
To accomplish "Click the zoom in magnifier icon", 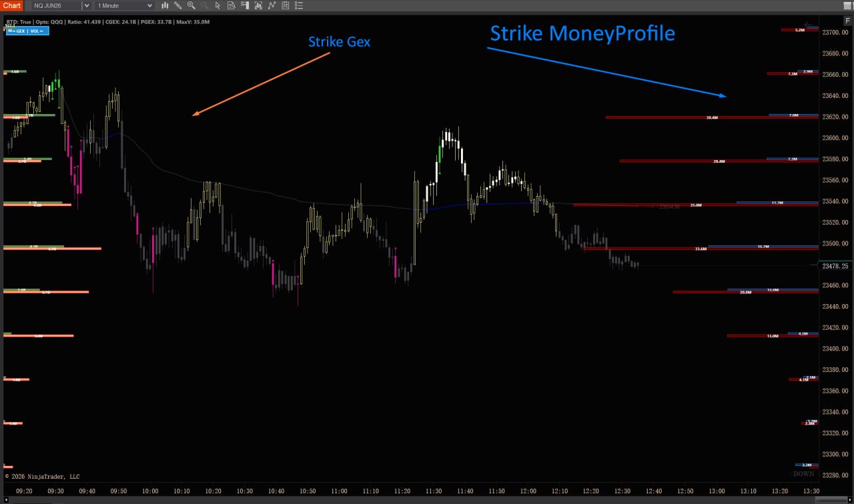I will click(191, 5).
